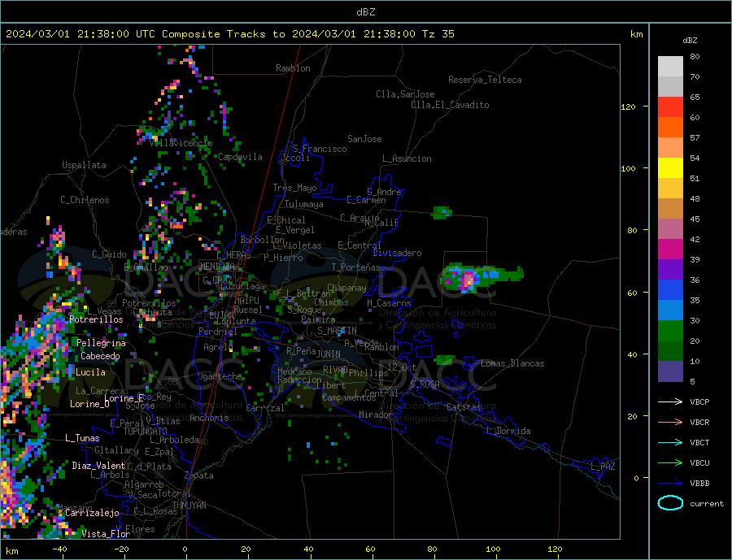Click the VBBB legend label

[699, 483]
